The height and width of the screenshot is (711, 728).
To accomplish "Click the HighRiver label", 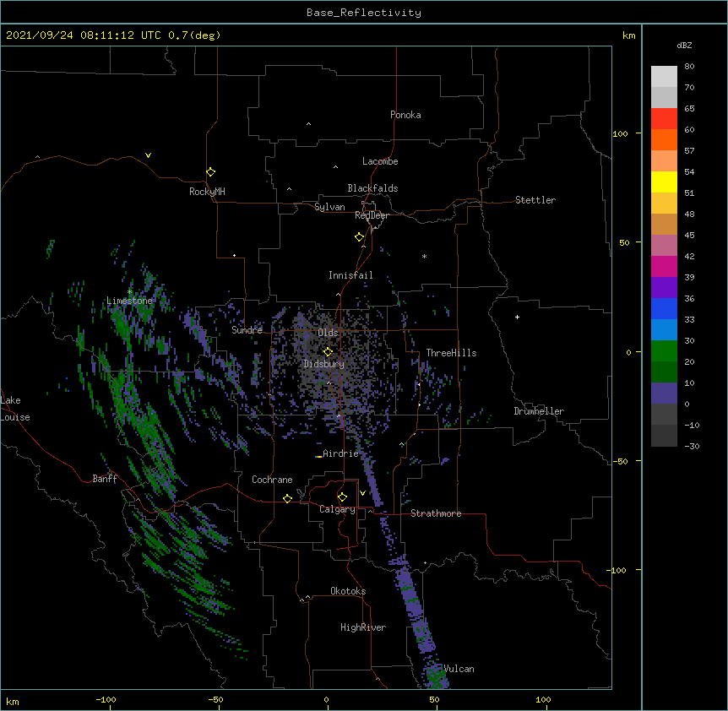I will (x=363, y=627).
